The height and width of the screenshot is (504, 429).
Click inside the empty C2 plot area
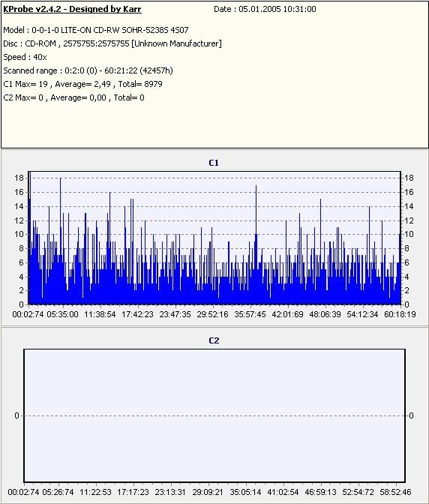214,416
